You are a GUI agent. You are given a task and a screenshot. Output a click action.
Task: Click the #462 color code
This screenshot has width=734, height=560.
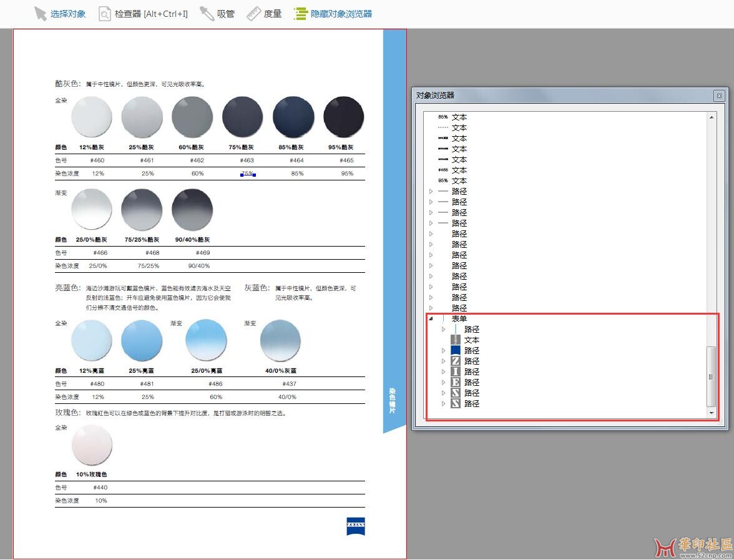click(x=197, y=160)
